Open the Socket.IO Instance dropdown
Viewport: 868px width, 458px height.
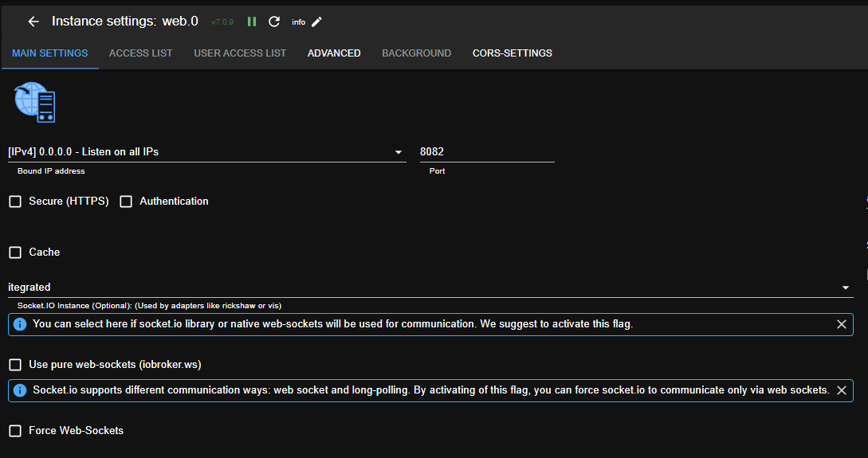[x=430, y=288]
